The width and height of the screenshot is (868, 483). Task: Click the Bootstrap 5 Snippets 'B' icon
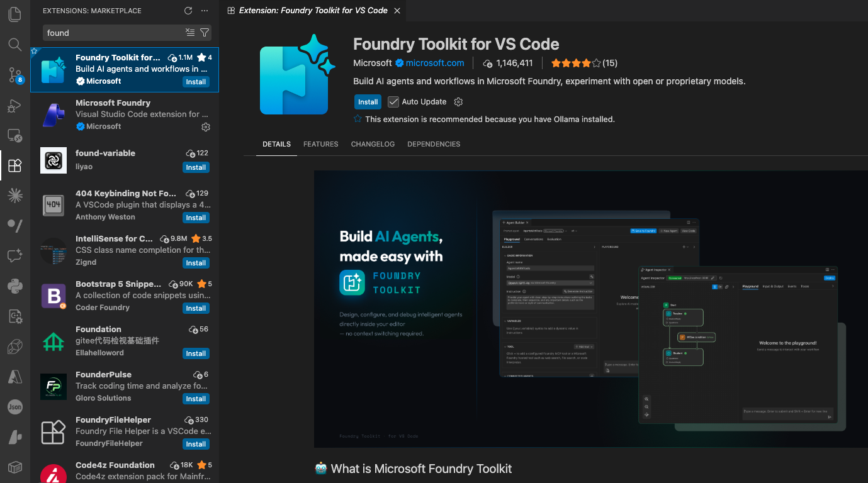[54, 296]
